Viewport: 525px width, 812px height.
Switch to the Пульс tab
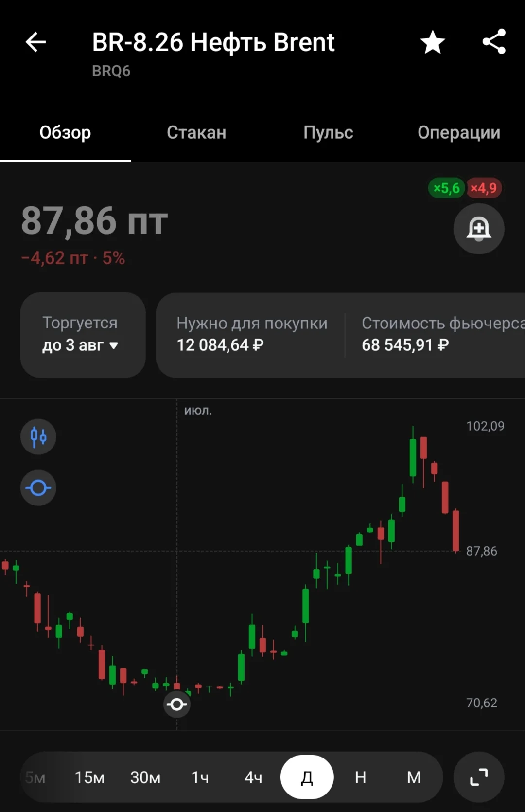pos(328,132)
